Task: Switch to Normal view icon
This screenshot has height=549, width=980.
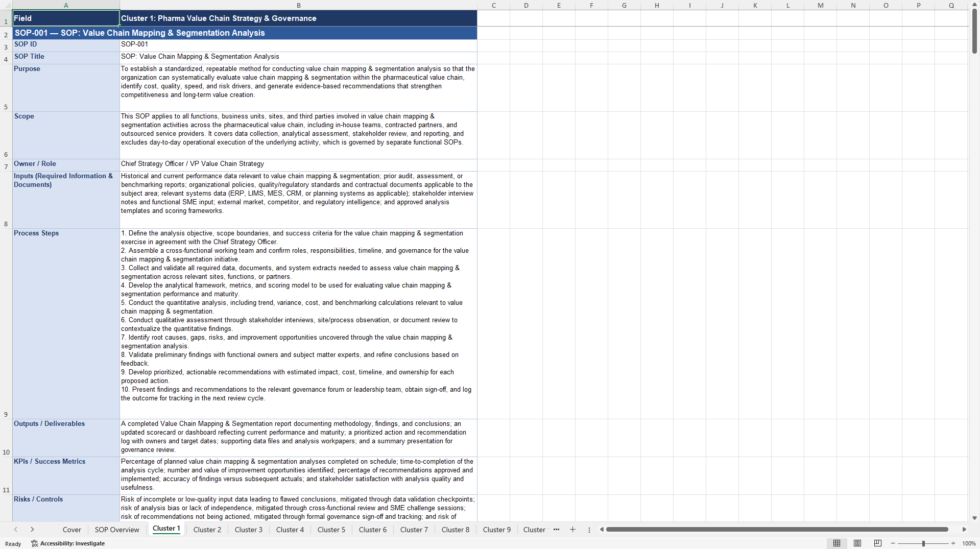Action: (836, 543)
